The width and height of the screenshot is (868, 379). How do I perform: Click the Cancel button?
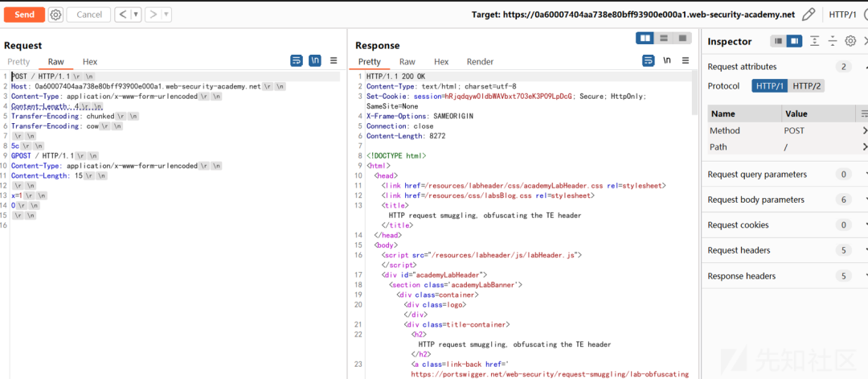(x=88, y=15)
